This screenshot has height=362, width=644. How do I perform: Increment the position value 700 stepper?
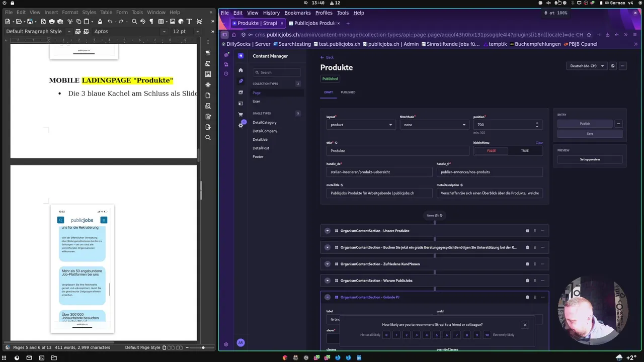[537, 123]
